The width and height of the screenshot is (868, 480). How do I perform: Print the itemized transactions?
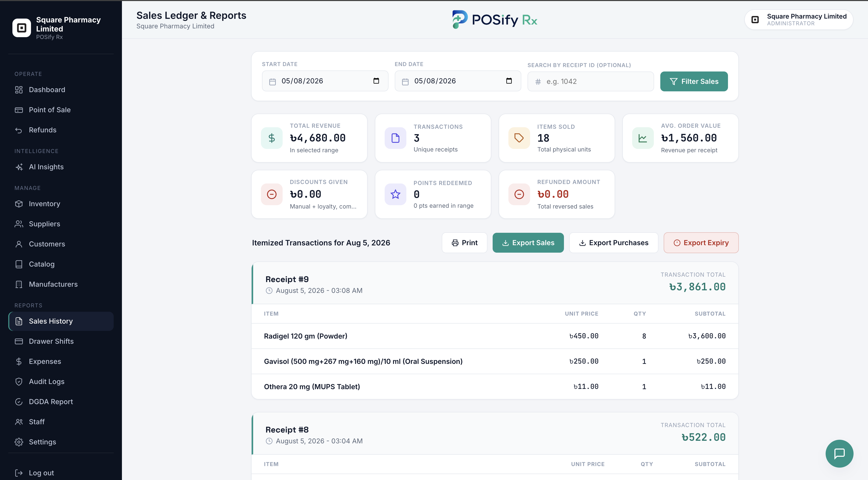(x=464, y=243)
